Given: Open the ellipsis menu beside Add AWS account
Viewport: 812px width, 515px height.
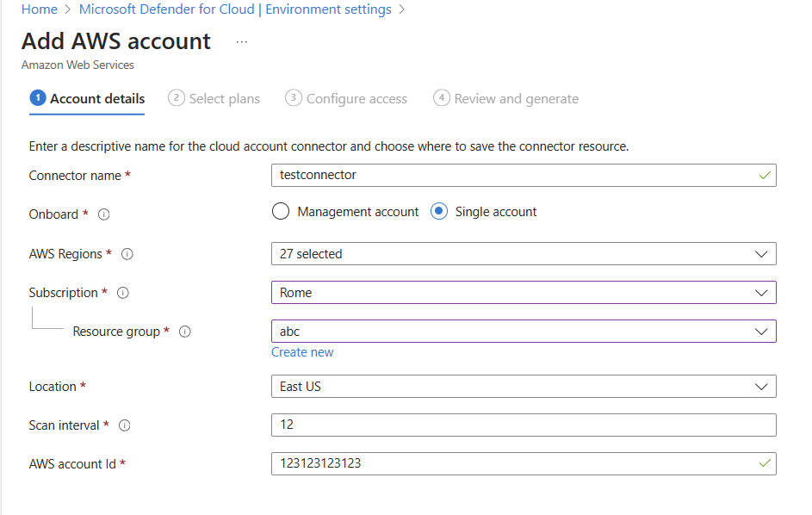Looking at the screenshot, I should (241, 41).
